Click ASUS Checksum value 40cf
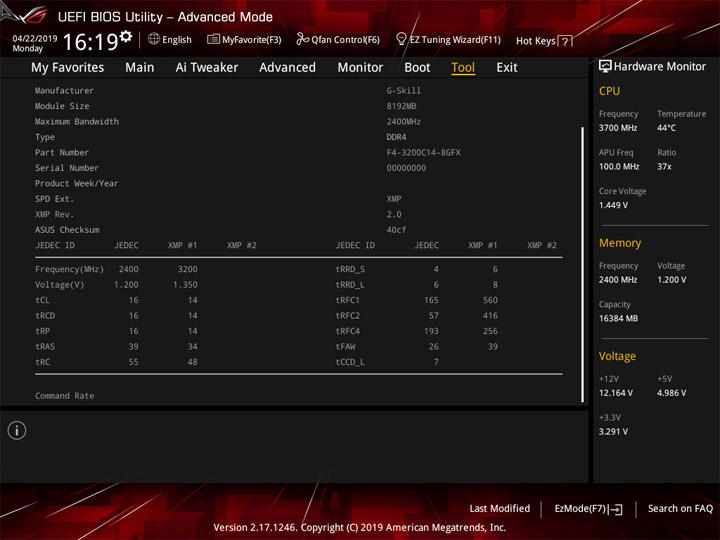 click(x=396, y=230)
